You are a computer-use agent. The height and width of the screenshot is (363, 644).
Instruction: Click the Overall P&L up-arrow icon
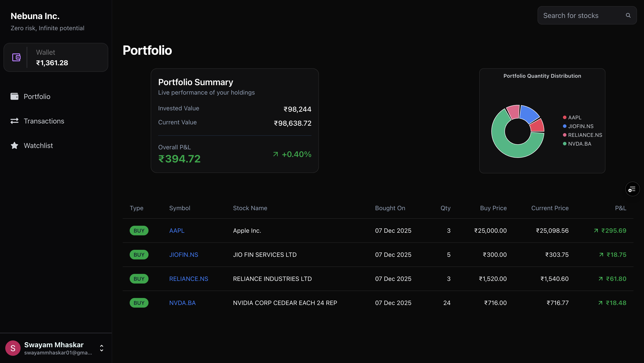pos(276,154)
